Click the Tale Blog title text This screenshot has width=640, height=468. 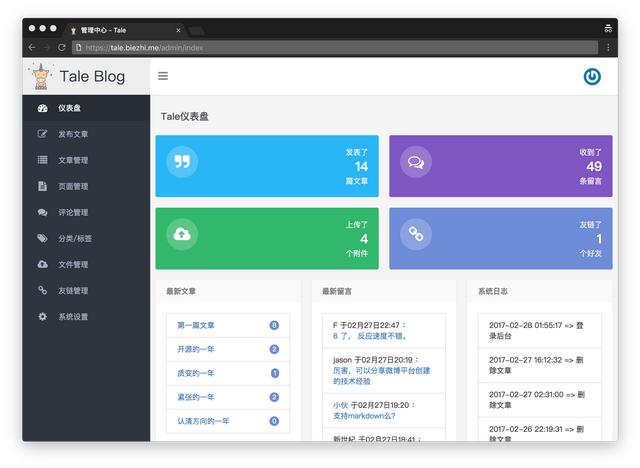[92, 76]
